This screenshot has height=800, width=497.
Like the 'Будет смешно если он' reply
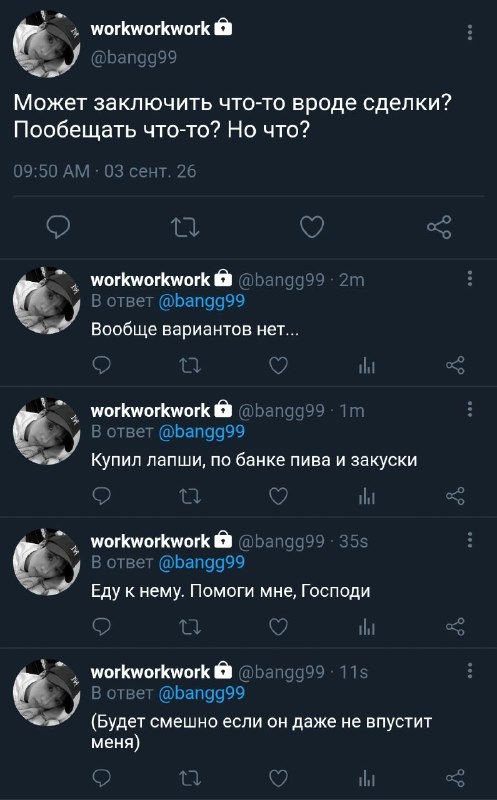pos(278,778)
